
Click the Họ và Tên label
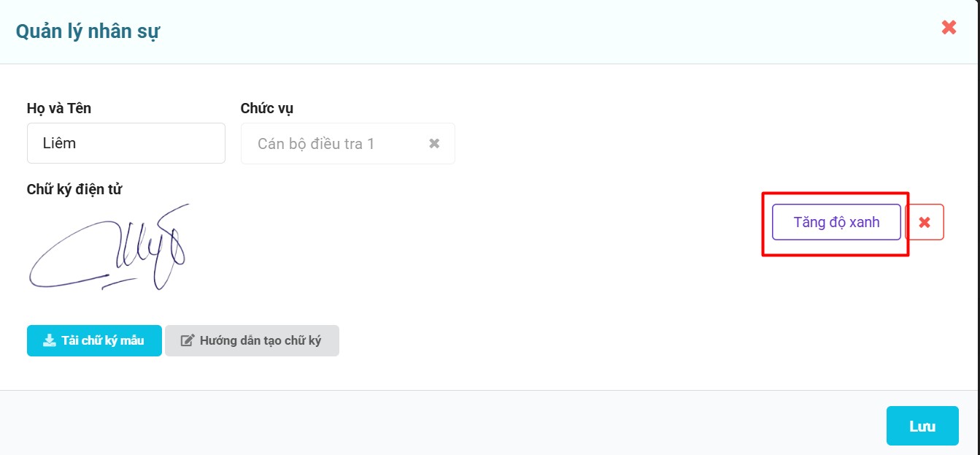(58, 108)
